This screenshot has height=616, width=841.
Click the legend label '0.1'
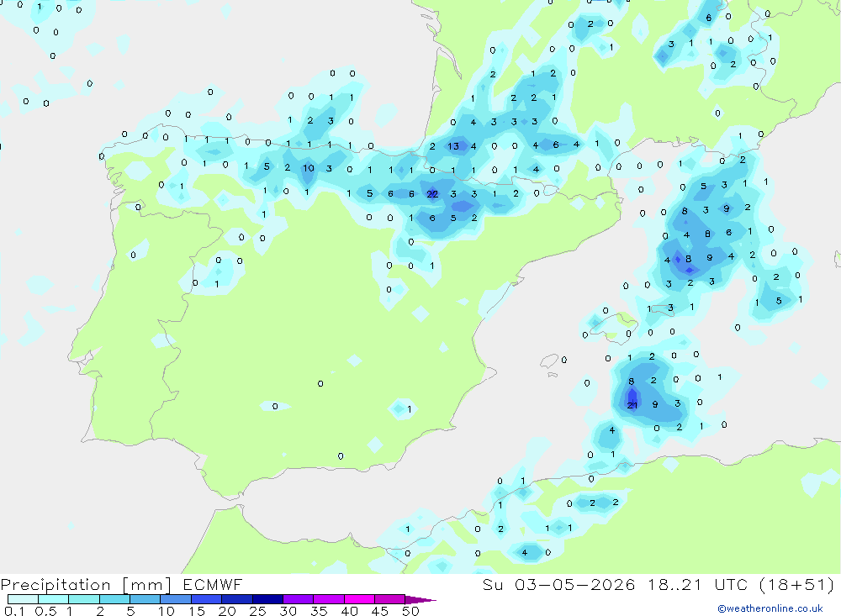pyautogui.click(x=14, y=611)
